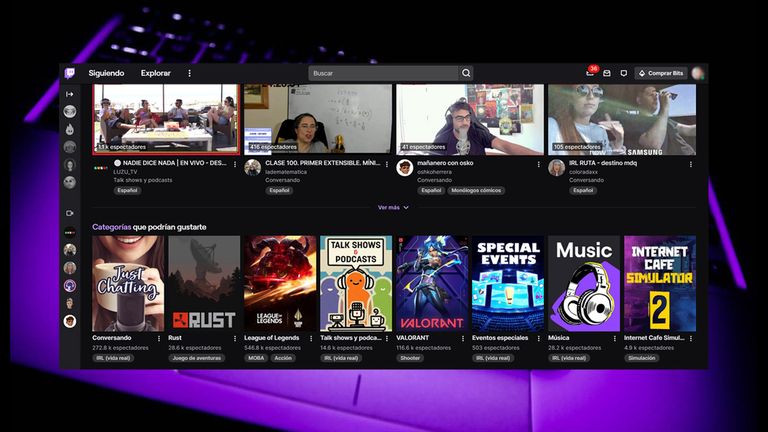Open options for Rust category
The image size is (768, 432).
coord(235,338)
